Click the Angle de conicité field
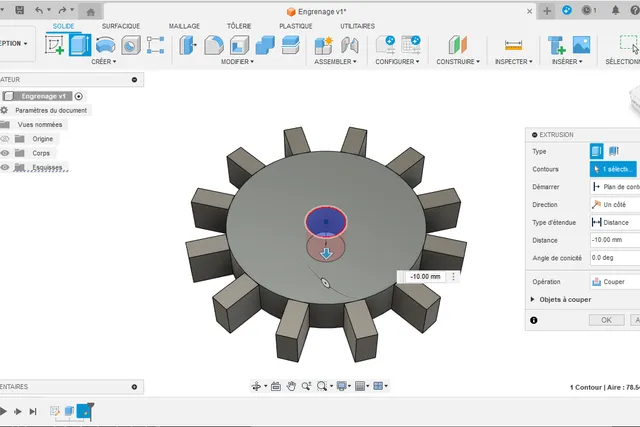Screen dimensions: 640x427 [x=615, y=258]
